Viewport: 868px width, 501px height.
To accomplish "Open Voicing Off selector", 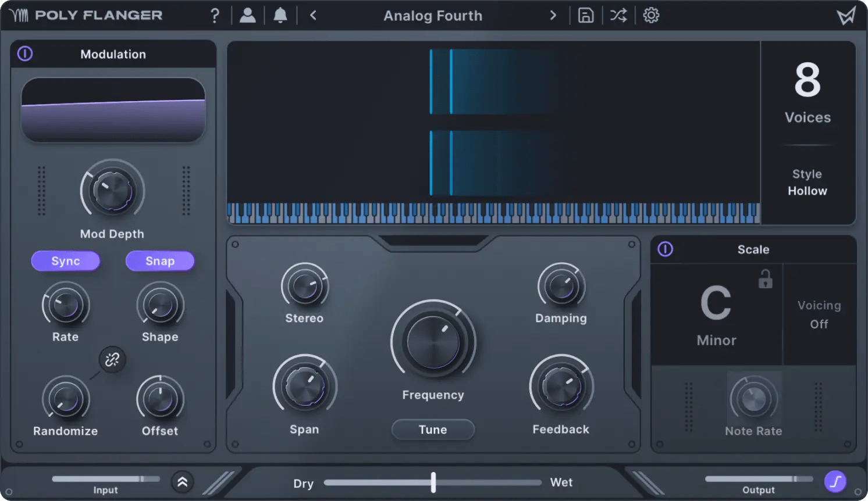I will point(819,314).
